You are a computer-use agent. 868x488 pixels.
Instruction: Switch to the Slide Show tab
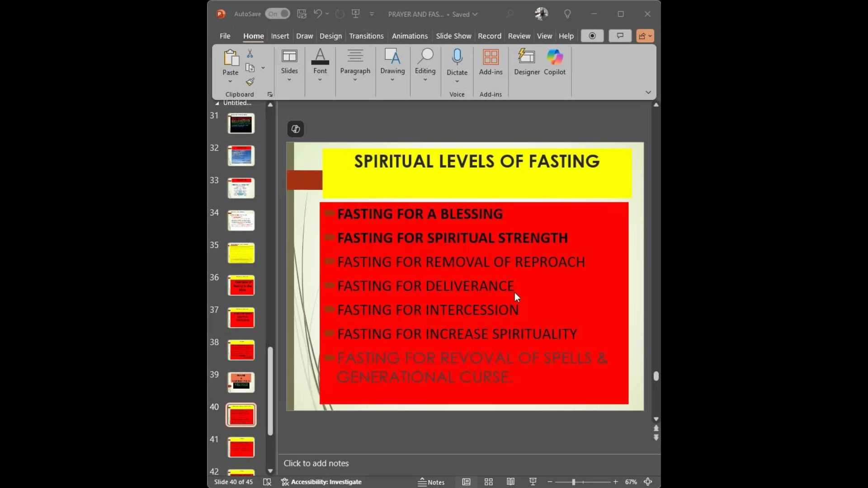453,36
